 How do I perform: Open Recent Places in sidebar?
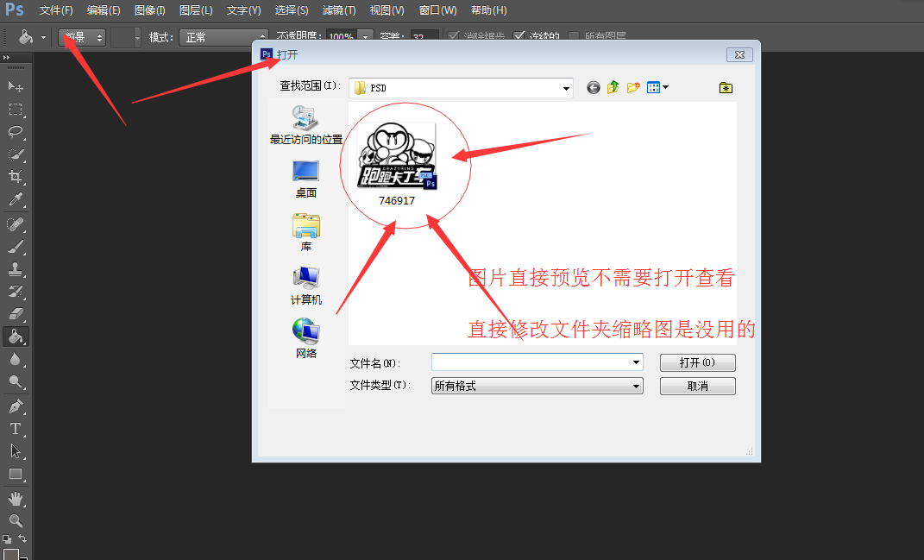(x=305, y=125)
